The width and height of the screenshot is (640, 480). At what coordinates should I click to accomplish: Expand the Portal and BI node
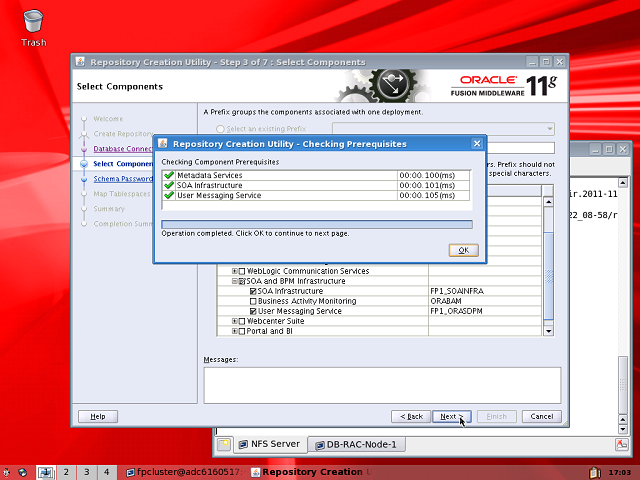(x=235, y=331)
